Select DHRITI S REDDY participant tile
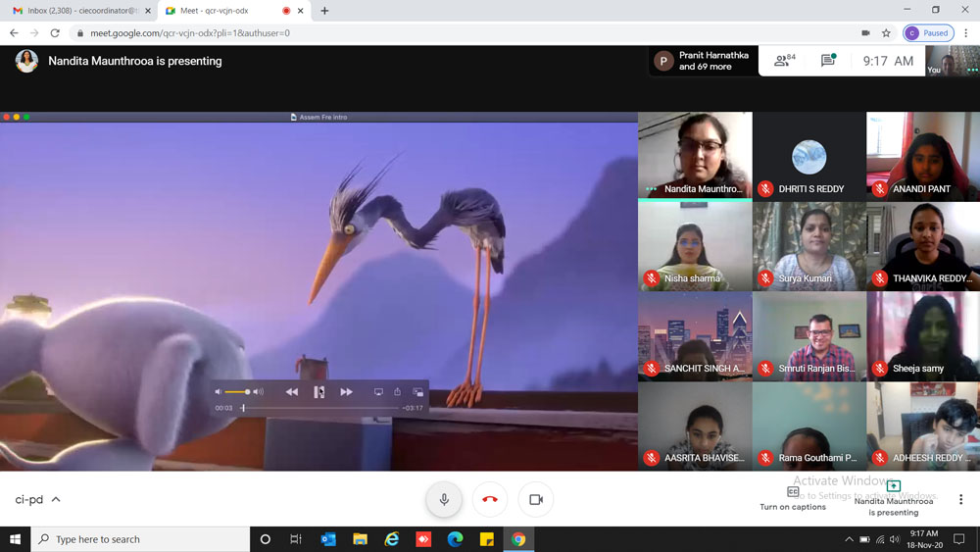Screen dimensions: 980x552 point(809,156)
